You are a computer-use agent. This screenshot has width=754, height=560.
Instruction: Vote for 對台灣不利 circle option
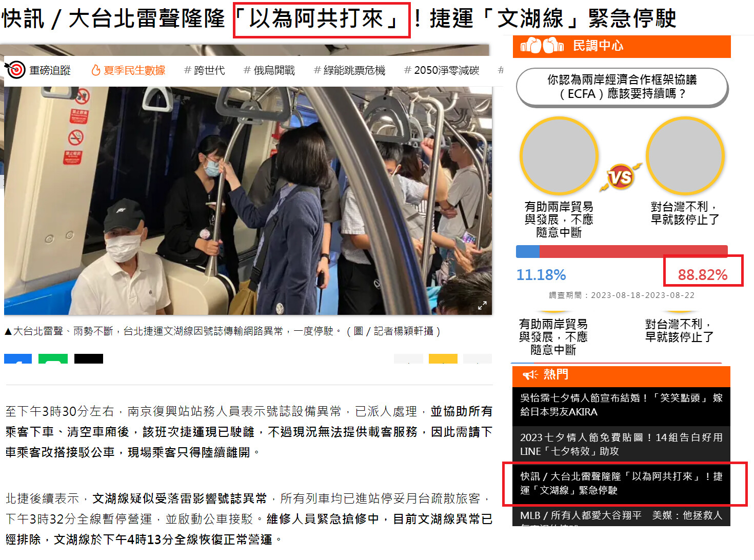[x=685, y=156]
